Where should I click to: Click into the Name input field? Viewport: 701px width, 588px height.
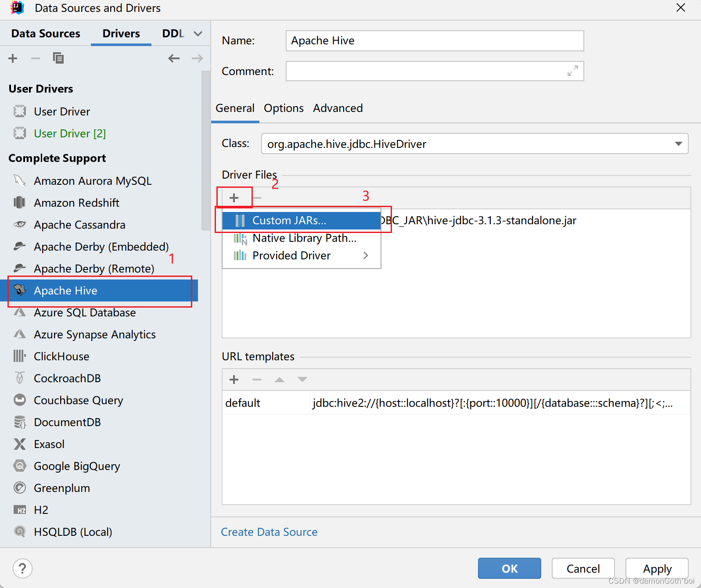(435, 41)
